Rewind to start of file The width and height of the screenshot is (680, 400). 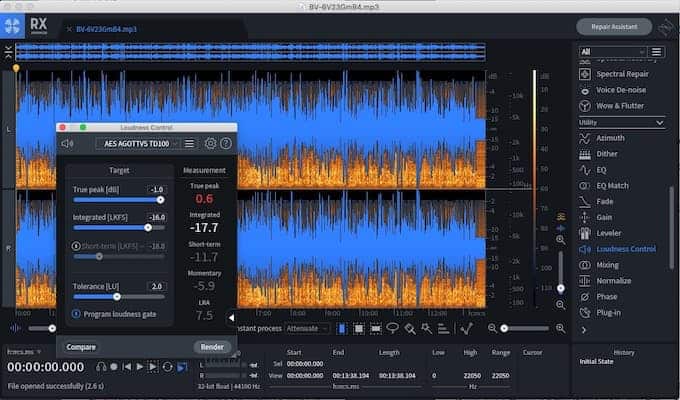(127, 367)
